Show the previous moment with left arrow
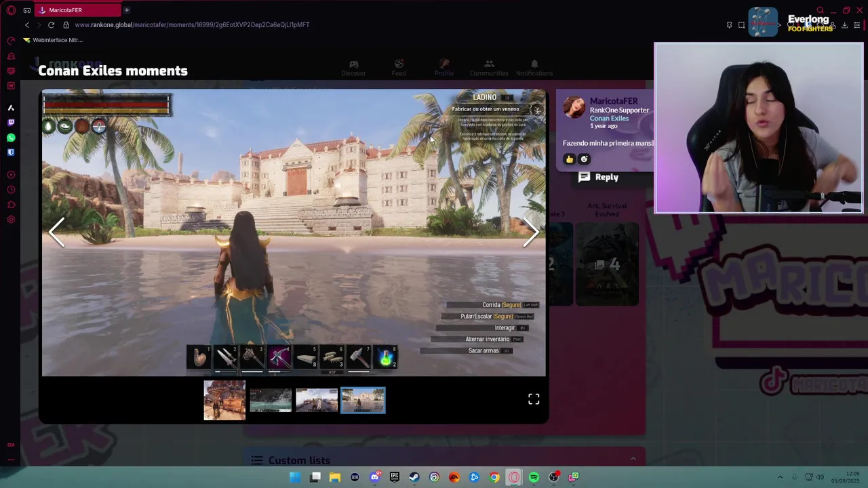 tap(57, 232)
